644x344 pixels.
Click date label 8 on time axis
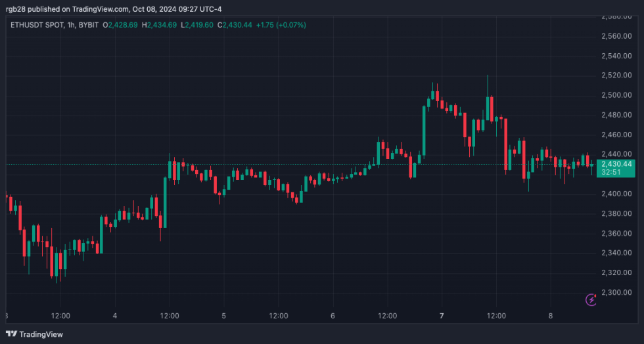coord(551,316)
